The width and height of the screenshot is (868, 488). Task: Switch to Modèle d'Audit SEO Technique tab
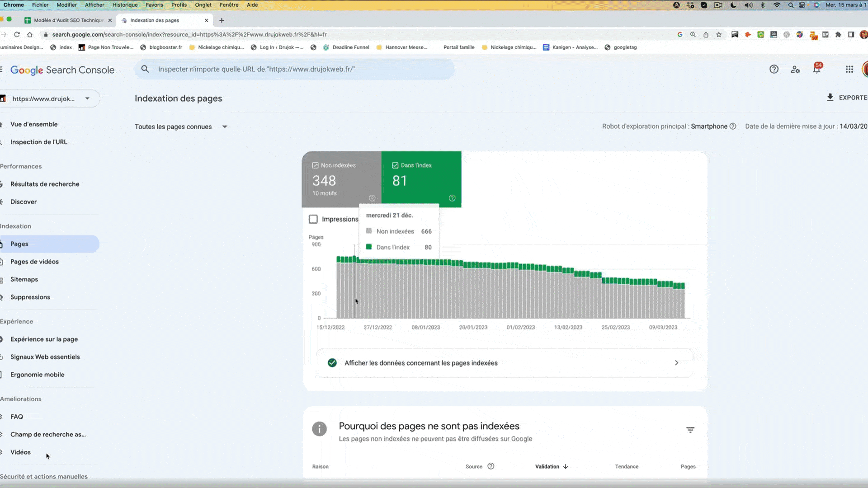pyautogui.click(x=68, y=20)
